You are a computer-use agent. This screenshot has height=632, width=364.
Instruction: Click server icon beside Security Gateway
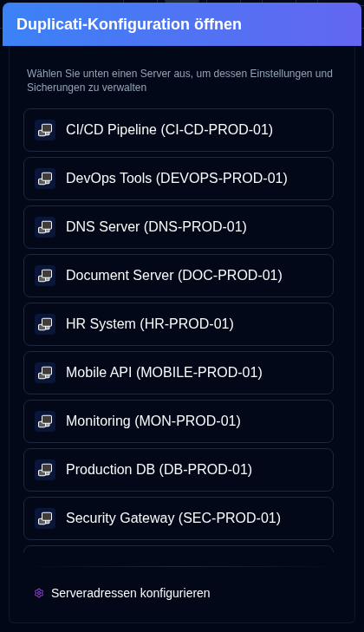45,518
